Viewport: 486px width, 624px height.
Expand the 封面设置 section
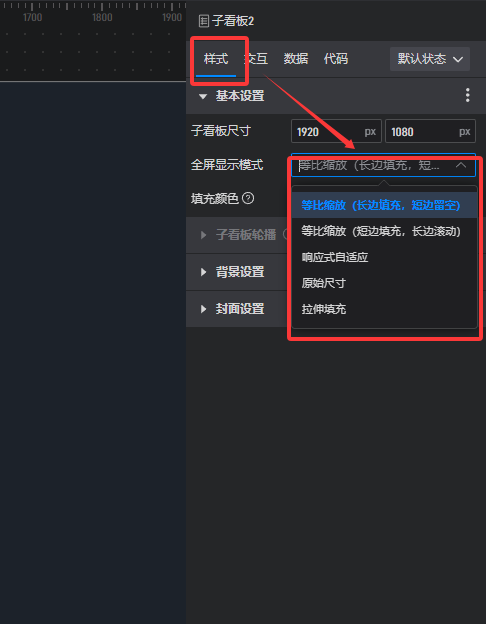pos(203,309)
